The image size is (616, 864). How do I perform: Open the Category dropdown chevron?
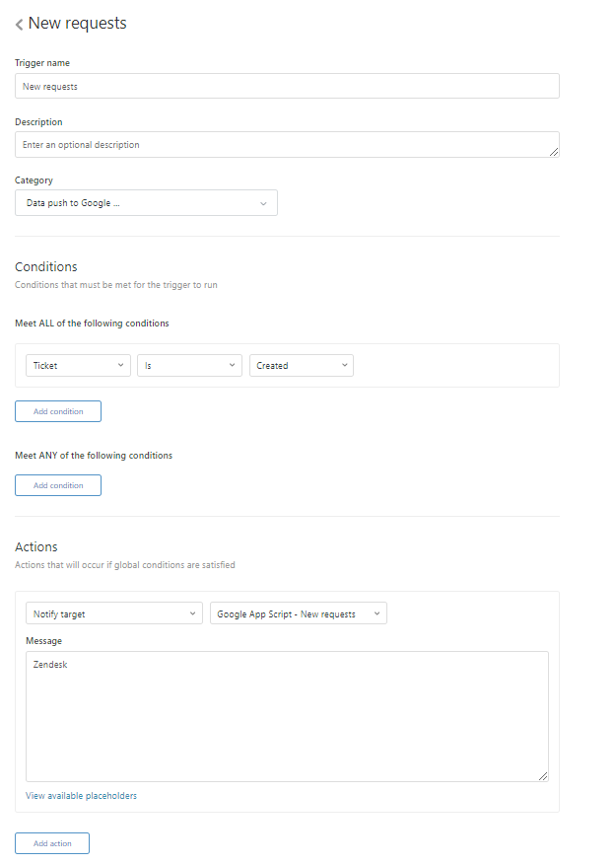264,202
